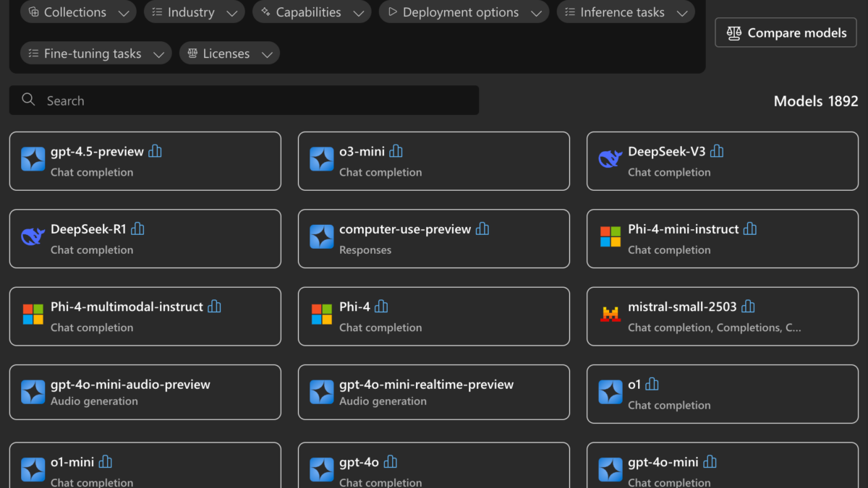Click the Mistral logo on the mistral-small-2503 card
The width and height of the screenshot is (868, 488).
[610, 314]
